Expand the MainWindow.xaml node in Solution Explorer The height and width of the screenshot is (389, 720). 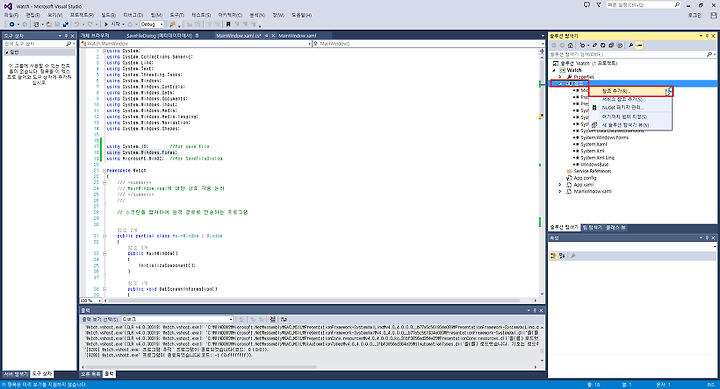pos(560,192)
